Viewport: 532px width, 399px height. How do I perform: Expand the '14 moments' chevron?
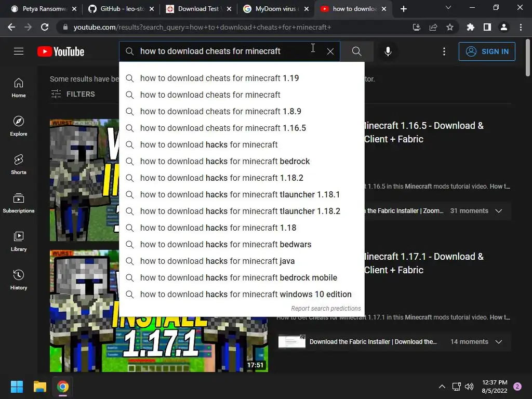tap(498, 342)
